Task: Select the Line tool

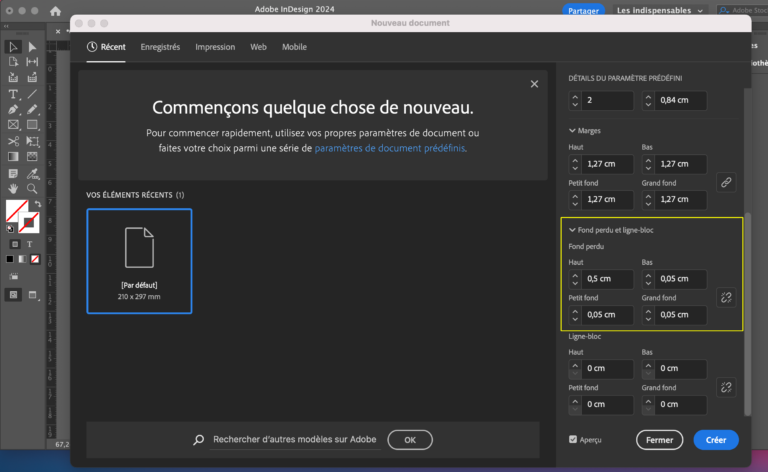Action: point(32,94)
